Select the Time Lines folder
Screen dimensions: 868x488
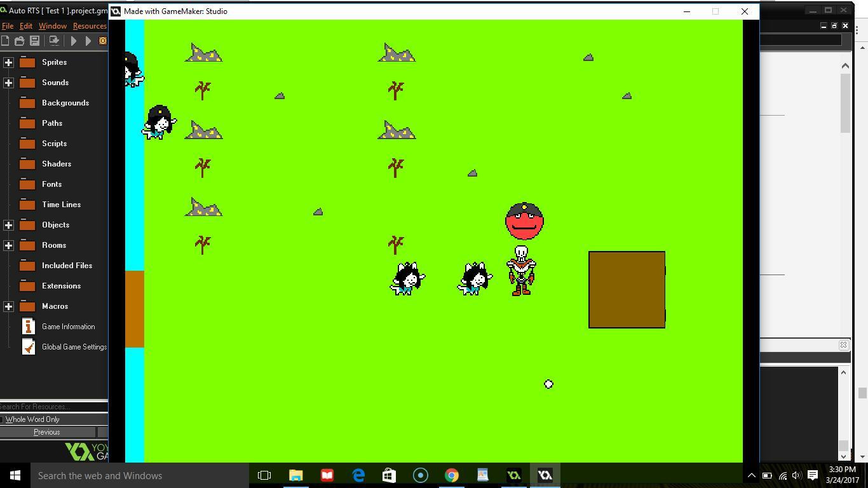pos(61,205)
